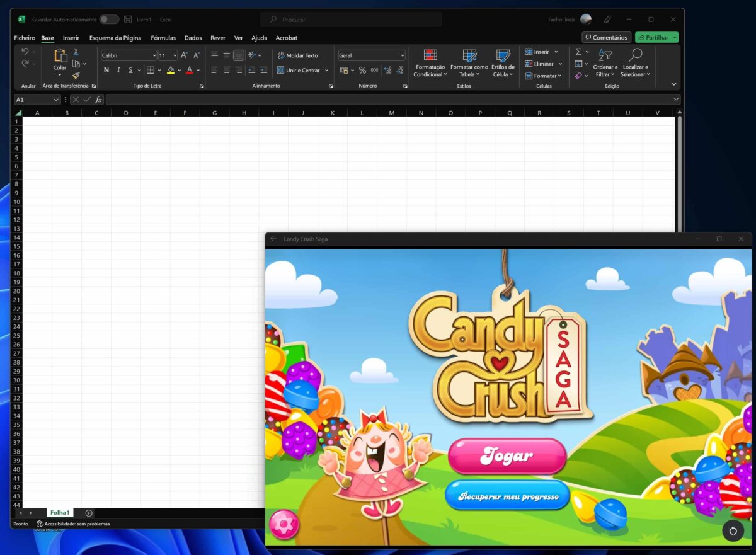756x555 pixels.
Task: Click the Undo arrow in Anular group
Action: [25, 52]
